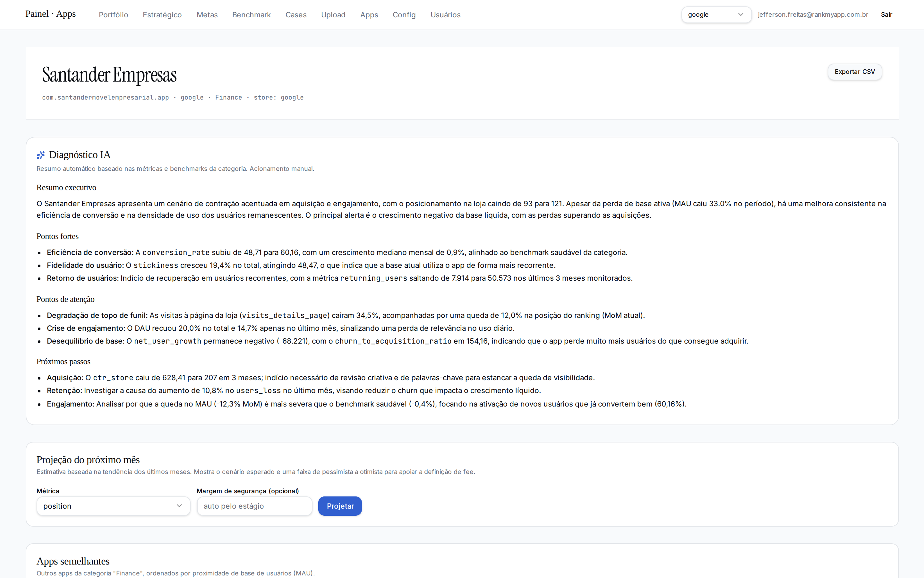Click the Engajamento next-step bullet
The image size is (924, 578).
tap(366, 404)
